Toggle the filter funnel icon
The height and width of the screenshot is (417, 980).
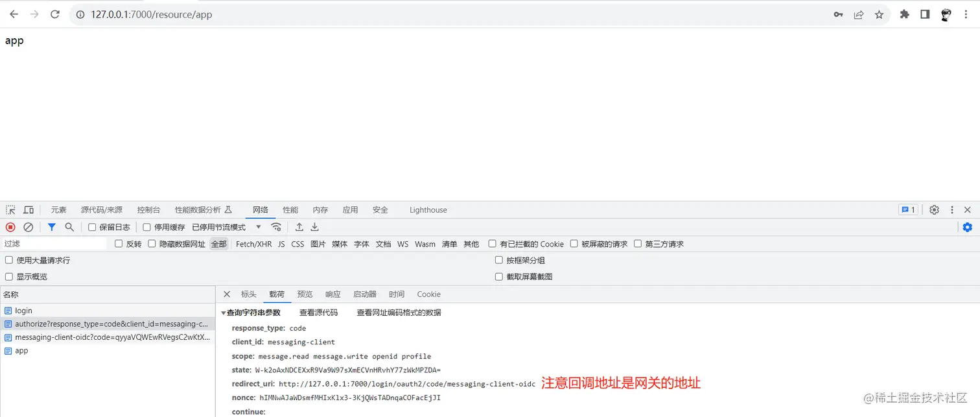point(51,227)
